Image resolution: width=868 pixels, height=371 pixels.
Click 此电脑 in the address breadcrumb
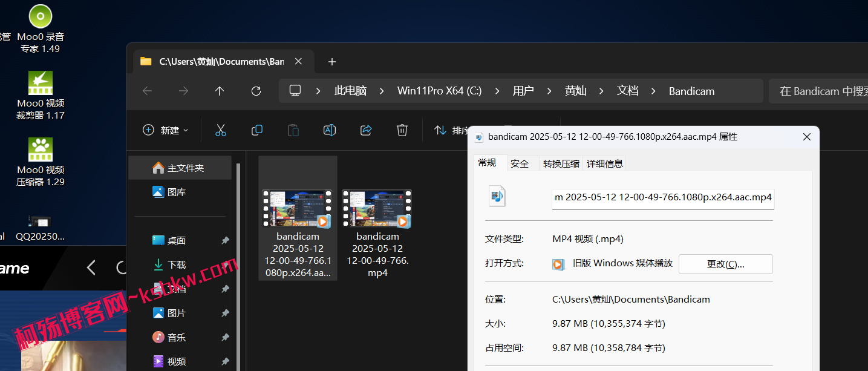350,91
